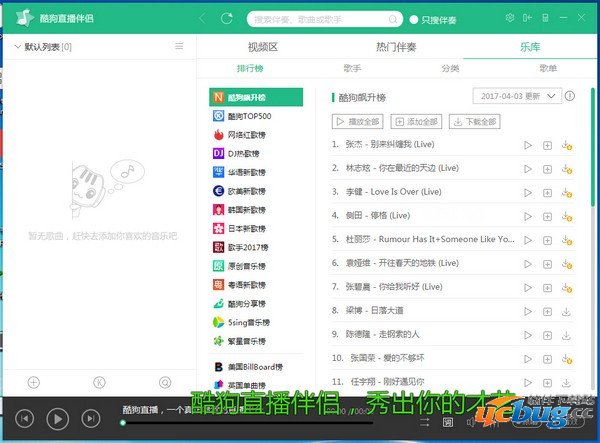Skip to the next track

click(x=90, y=417)
